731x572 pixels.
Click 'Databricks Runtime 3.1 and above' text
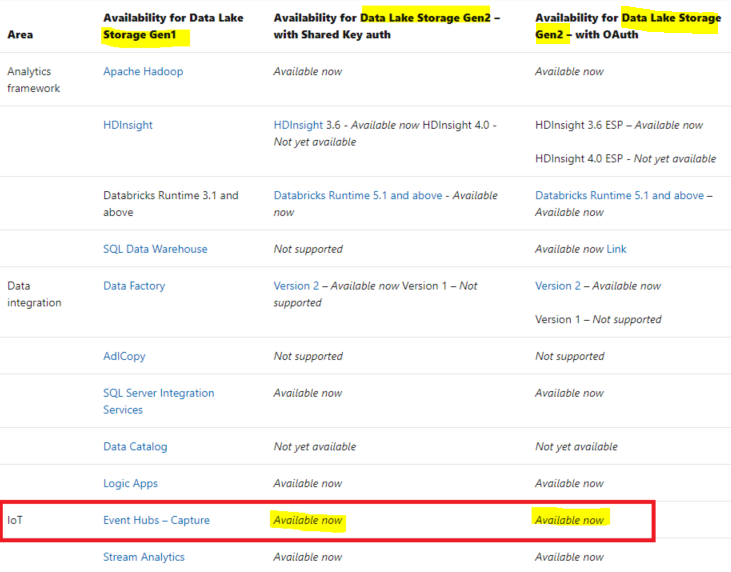(x=171, y=204)
